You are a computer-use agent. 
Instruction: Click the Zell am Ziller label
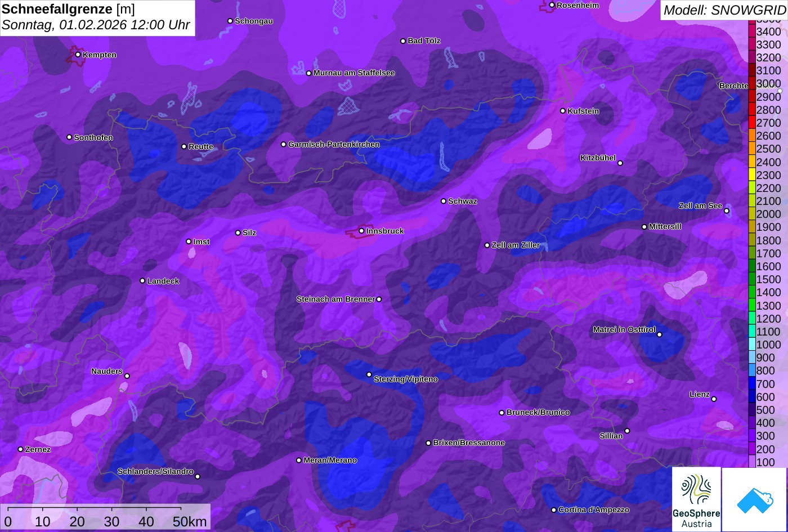tap(516, 245)
